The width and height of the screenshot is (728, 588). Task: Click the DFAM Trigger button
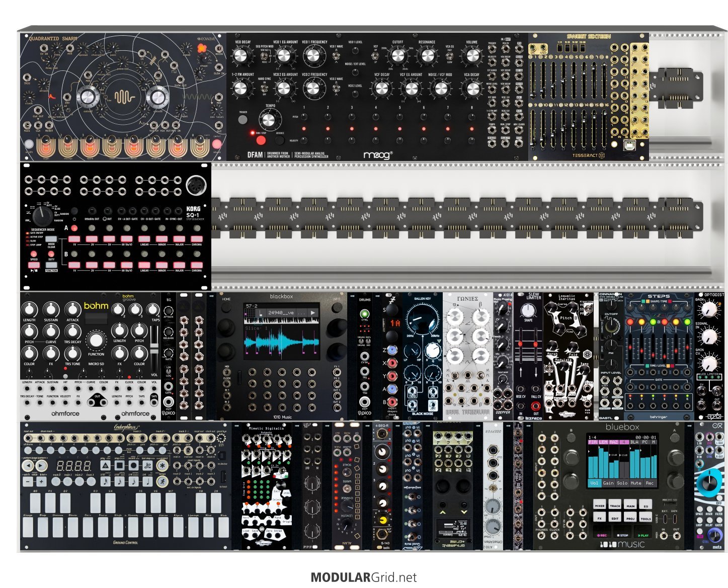pyautogui.click(x=242, y=120)
